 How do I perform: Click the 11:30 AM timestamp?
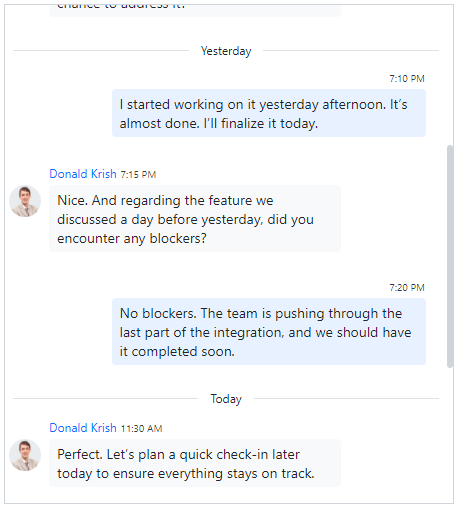[x=141, y=429]
